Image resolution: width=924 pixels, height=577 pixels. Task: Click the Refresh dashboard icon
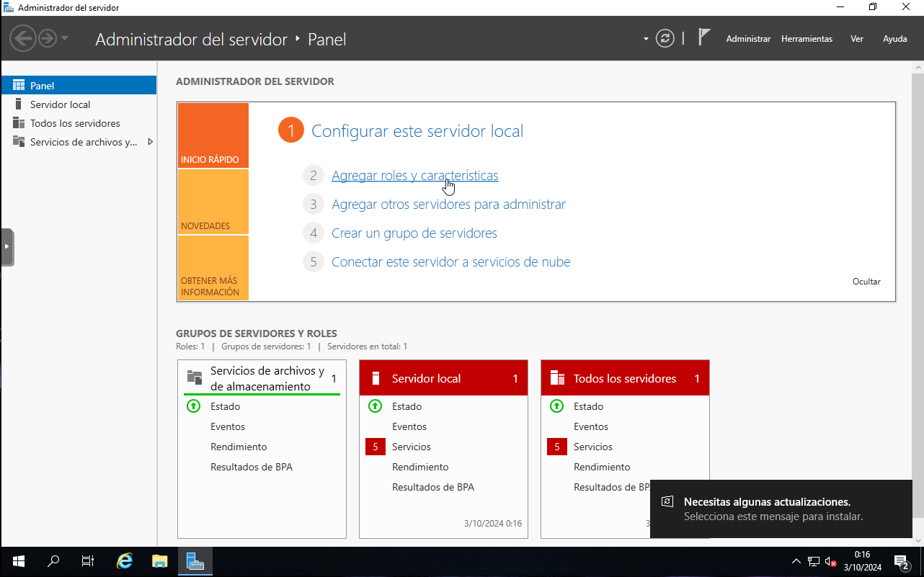tap(665, 38)
